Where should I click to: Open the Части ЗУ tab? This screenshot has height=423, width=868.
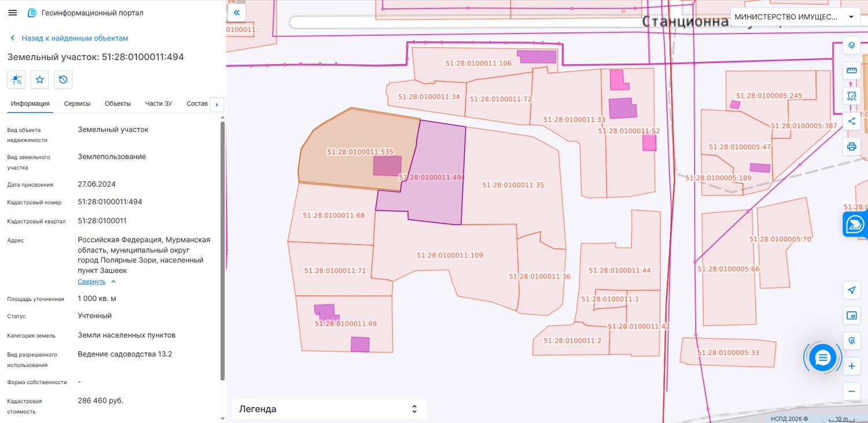pos(159,104)
